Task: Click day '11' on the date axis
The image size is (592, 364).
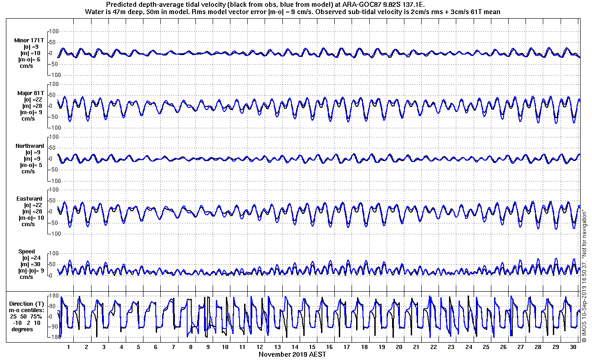Action: click(x=243, y=347)
